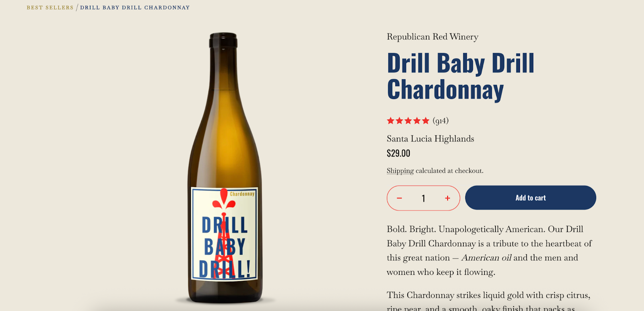This screenshot has height=311, width=644.
Task: Open the 914 reviews count
Action: point(441,121)
